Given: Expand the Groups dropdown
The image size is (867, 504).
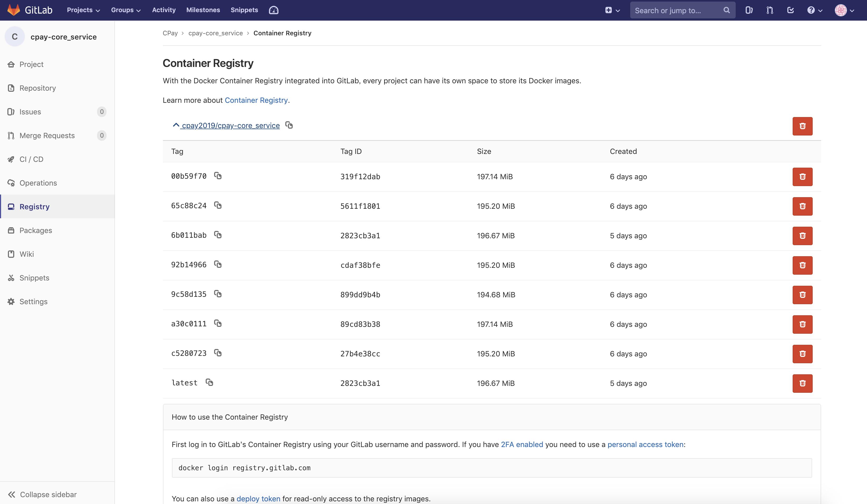Looking at the screenshot, I should click(126, 10).
